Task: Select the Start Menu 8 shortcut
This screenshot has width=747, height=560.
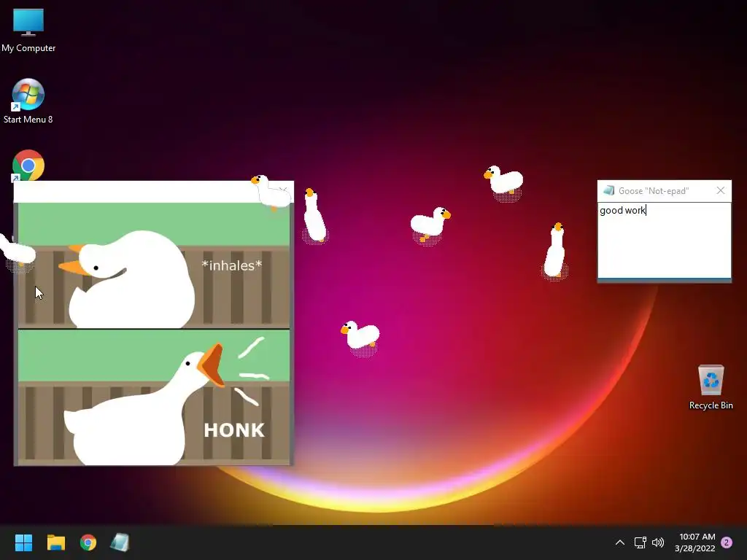Action: (28, 101)
